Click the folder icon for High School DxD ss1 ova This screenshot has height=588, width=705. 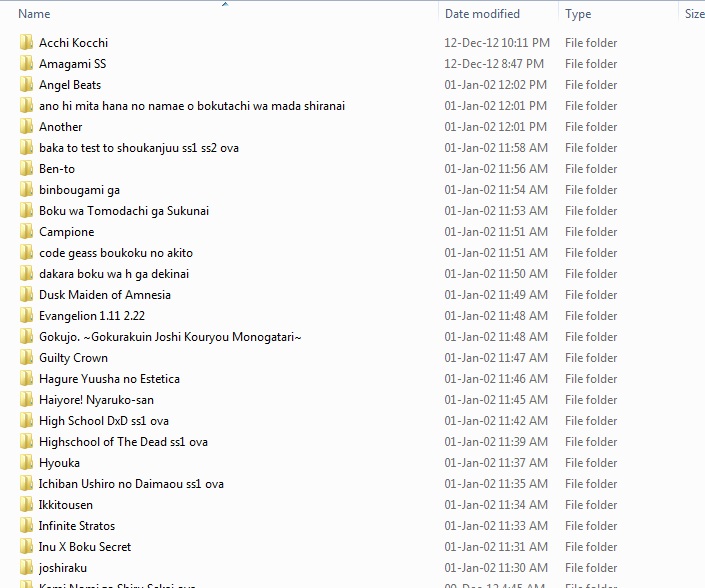click(x=27, y=421)
